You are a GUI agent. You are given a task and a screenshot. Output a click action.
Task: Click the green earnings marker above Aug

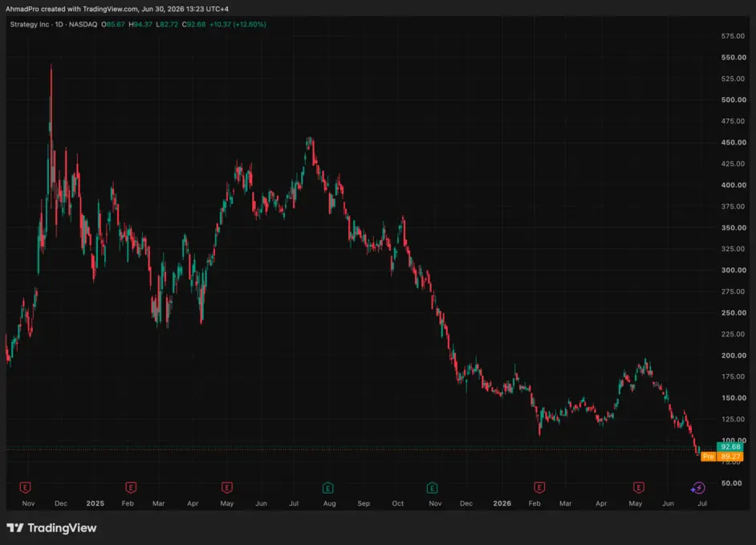(x=328, y=488)
